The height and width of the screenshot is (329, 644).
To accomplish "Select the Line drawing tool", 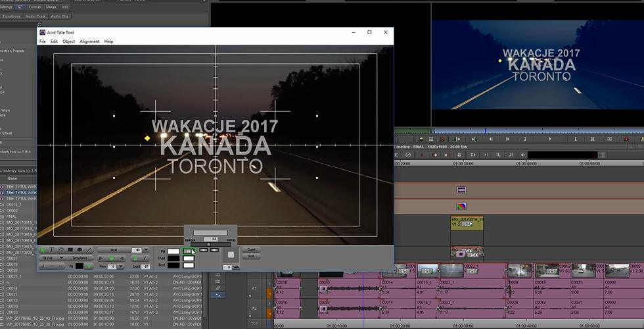I will tap(89, 249).
